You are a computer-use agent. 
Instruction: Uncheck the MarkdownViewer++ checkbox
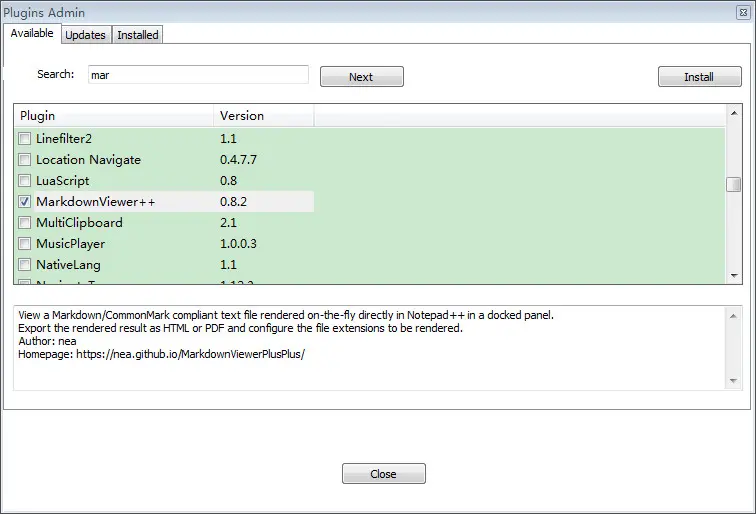[x=25, y=202]
